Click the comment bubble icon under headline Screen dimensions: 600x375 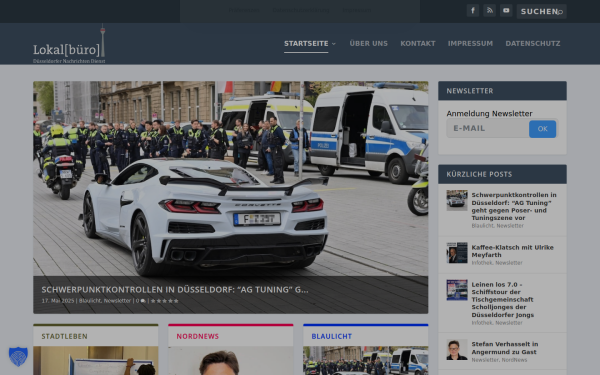point(143,301)
